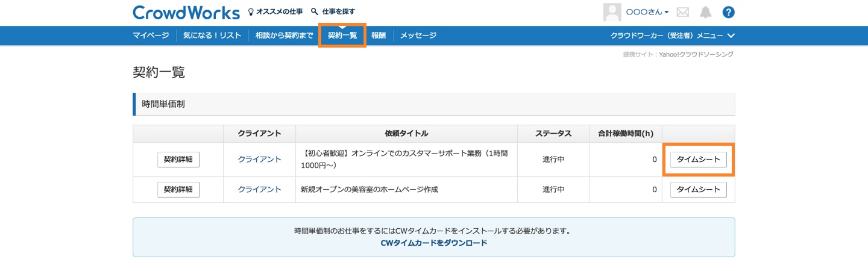
Task: Open the envelope messages icon
Action: pos(682,12)
